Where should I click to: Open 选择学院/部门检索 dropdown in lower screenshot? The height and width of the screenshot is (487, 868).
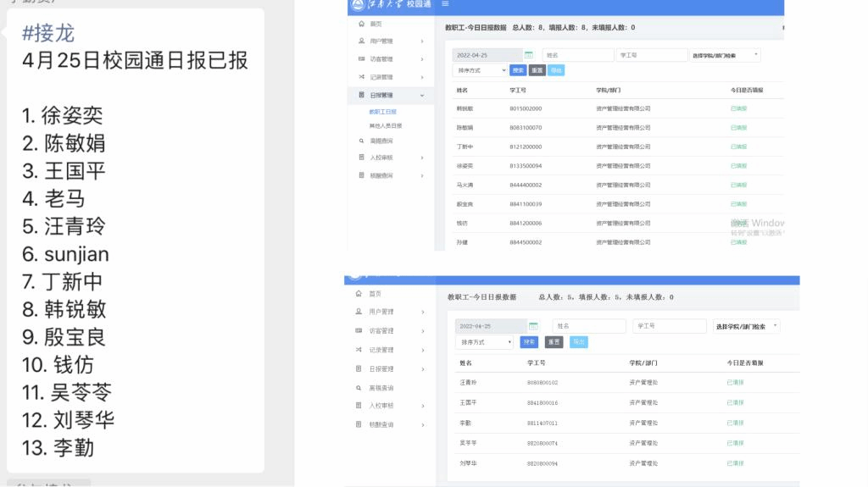[x=746, y=326]
